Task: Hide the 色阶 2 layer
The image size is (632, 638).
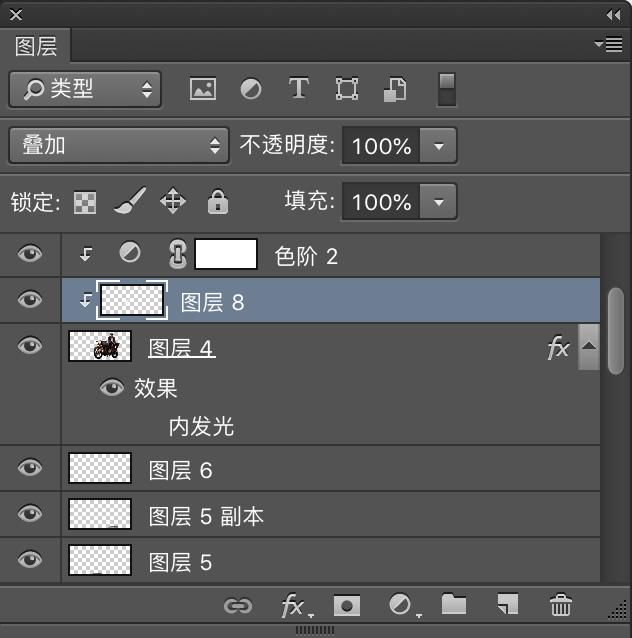Action: pos(30,254)
